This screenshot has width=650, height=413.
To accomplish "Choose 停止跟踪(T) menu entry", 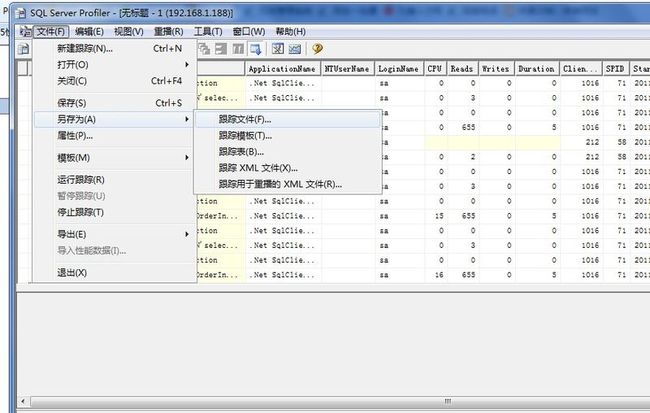I will 115,212.
